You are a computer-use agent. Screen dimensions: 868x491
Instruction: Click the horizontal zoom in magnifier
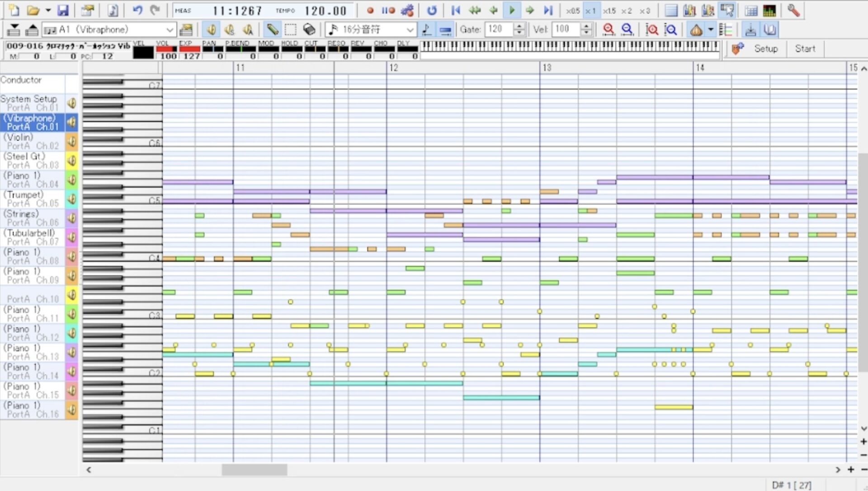(x=609, y=30)
